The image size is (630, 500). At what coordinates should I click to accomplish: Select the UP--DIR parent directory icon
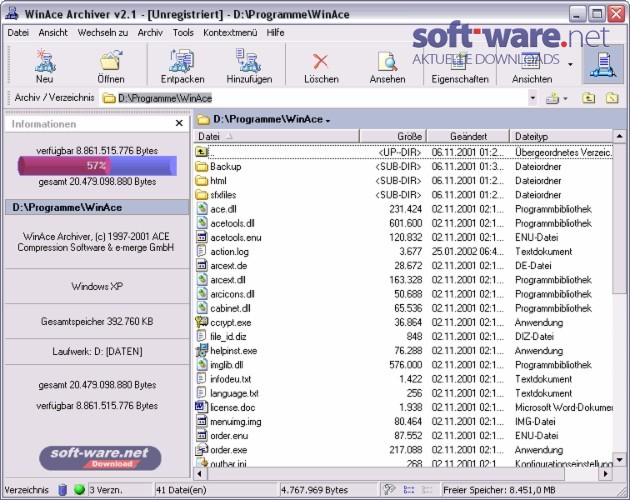pos(201,152)
